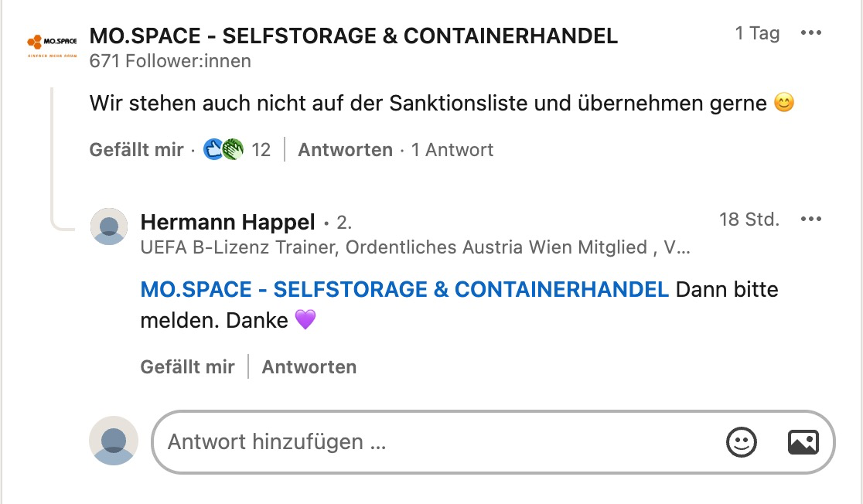Like Hermann Happel's reply with "Gefällt mir"

(x=187, y=366)
